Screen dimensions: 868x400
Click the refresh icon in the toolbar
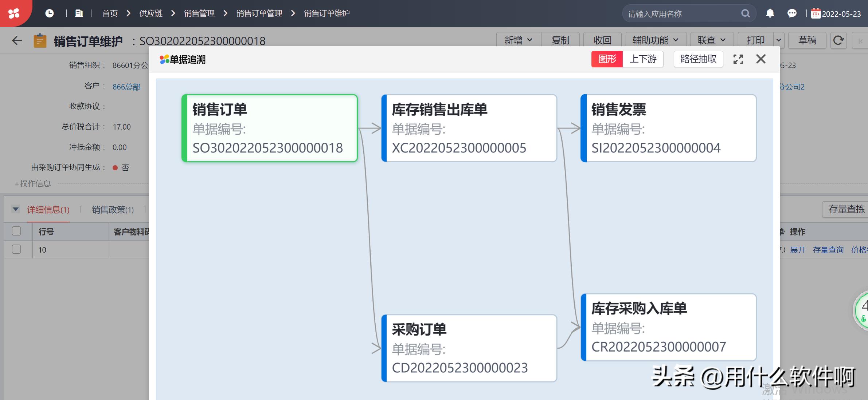coord(838,40)
